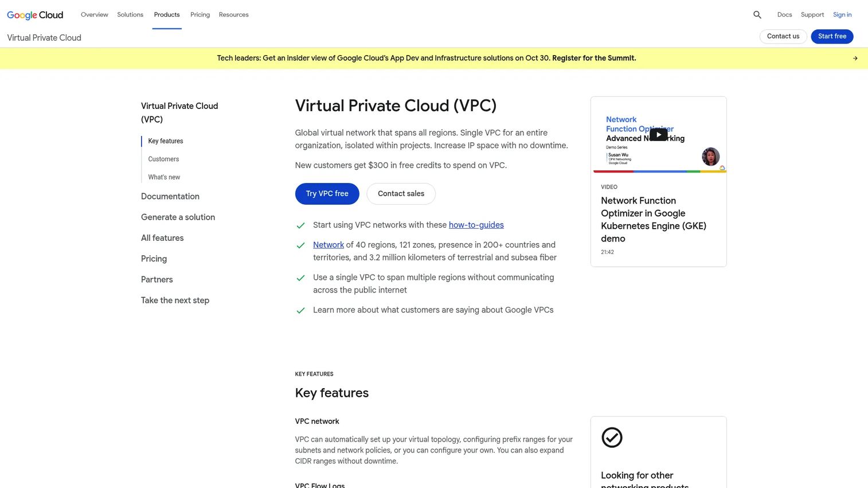The image size is (868, 488).
Task: Select All features in sidebar
Action: tap(162, 238)
